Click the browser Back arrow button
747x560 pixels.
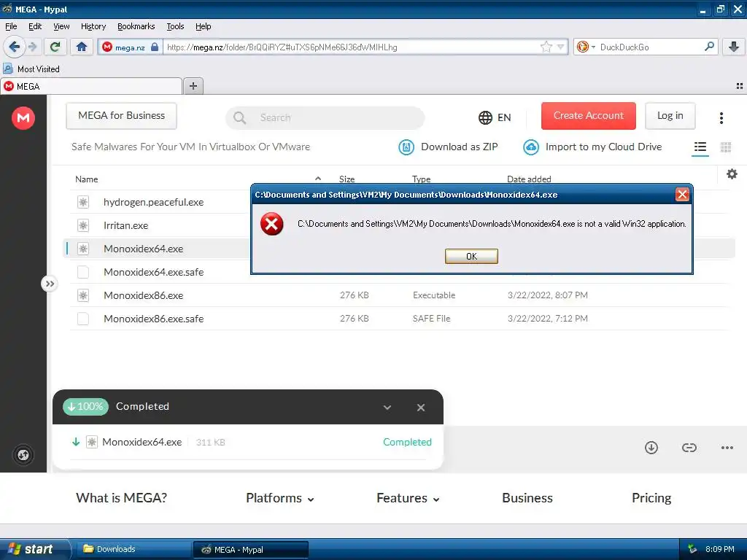click(14, 47)
